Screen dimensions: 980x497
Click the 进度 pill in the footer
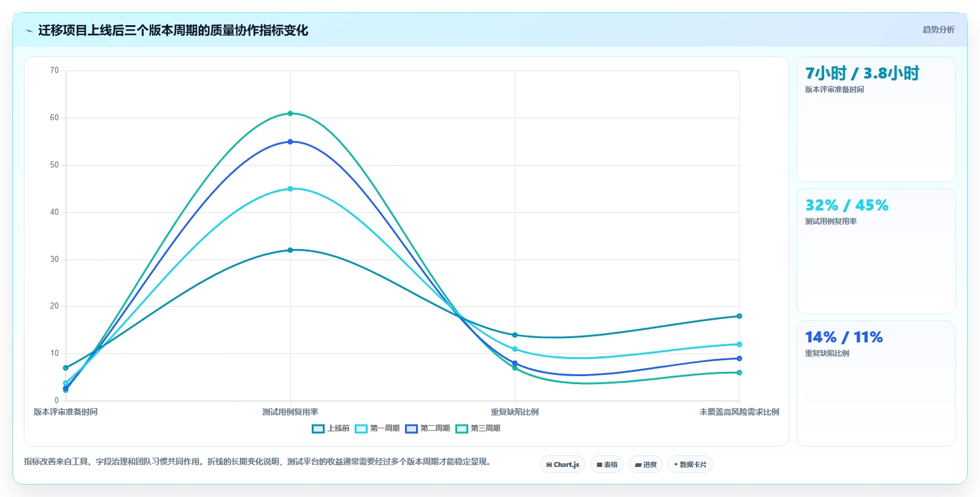(646, 464)
